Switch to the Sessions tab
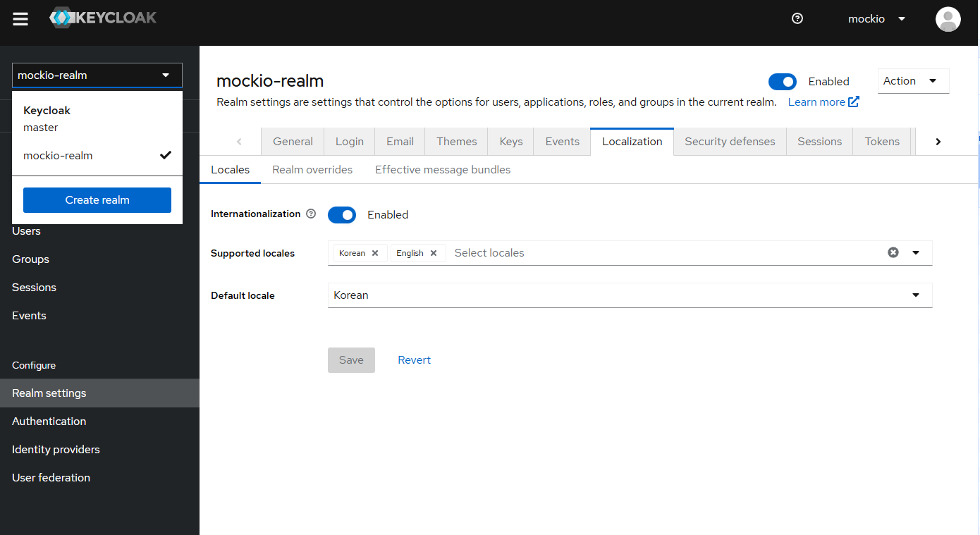Viewport: 980px width, 535px height. [x=819, y=142]
